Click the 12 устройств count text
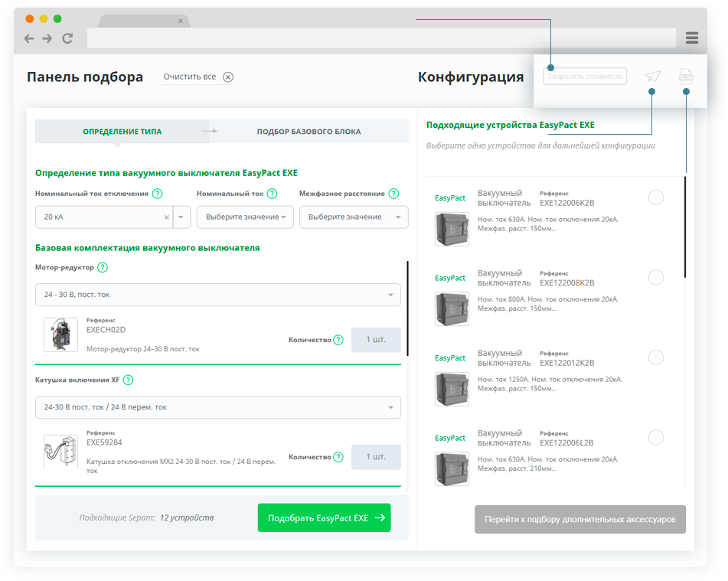Viewport: 728px width, 581px height. [187, 517]
